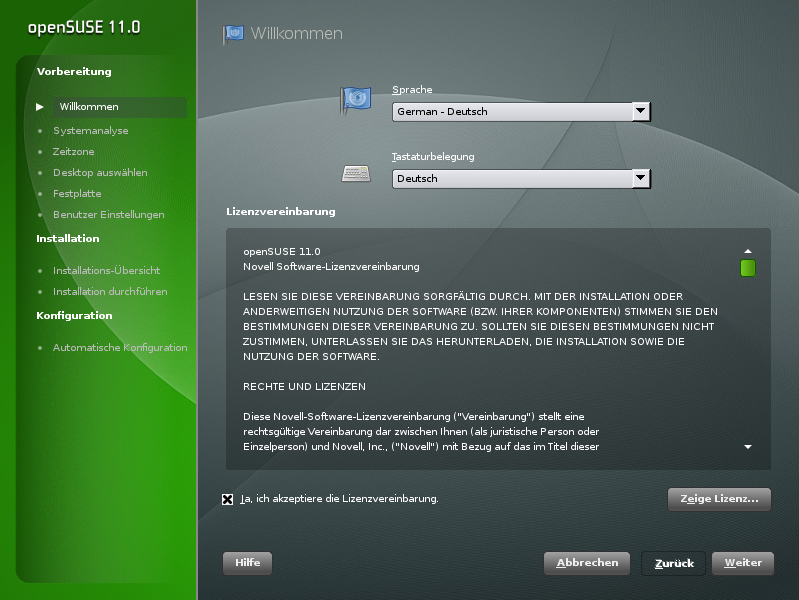The width and height of the screenshot is (799, 600).
Task: Select Benutzer Einstellungen in the sidebar
Action: (109, 215)
